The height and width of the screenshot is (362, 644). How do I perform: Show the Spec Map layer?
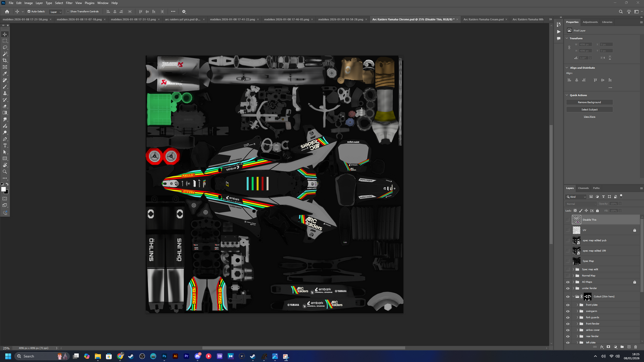(568, 261)
